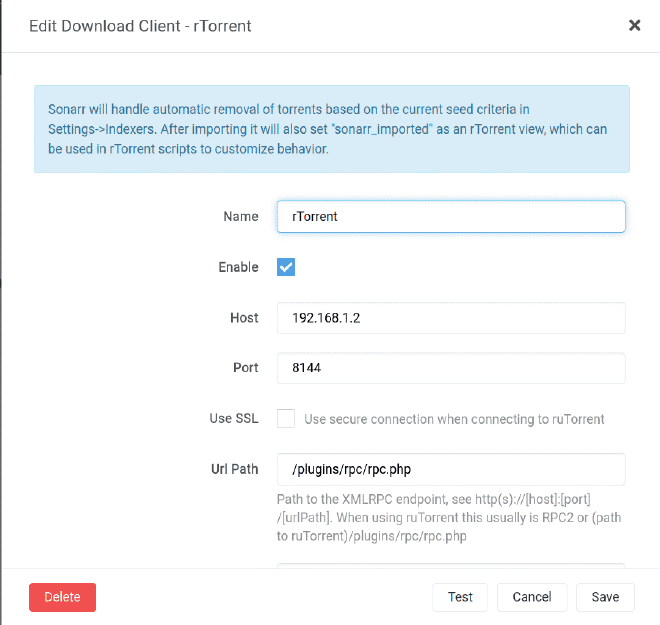Test the rTorrent connection
660x625 pixels.
pos(460,597)
